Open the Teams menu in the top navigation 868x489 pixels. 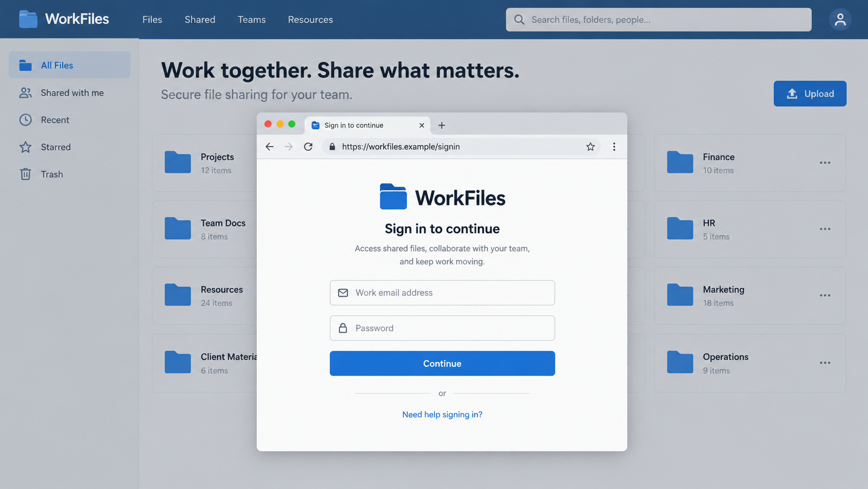pos(252,20)
